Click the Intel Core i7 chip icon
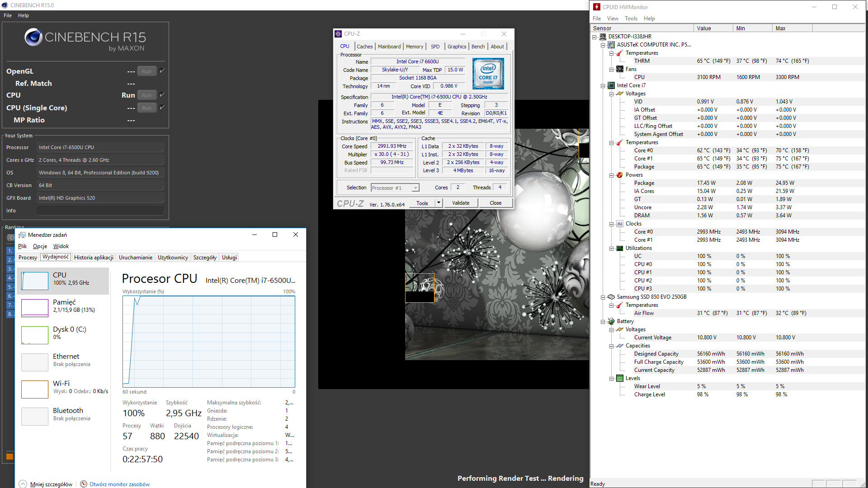Viewport: 868px width, 488px height. coord(611,85)
